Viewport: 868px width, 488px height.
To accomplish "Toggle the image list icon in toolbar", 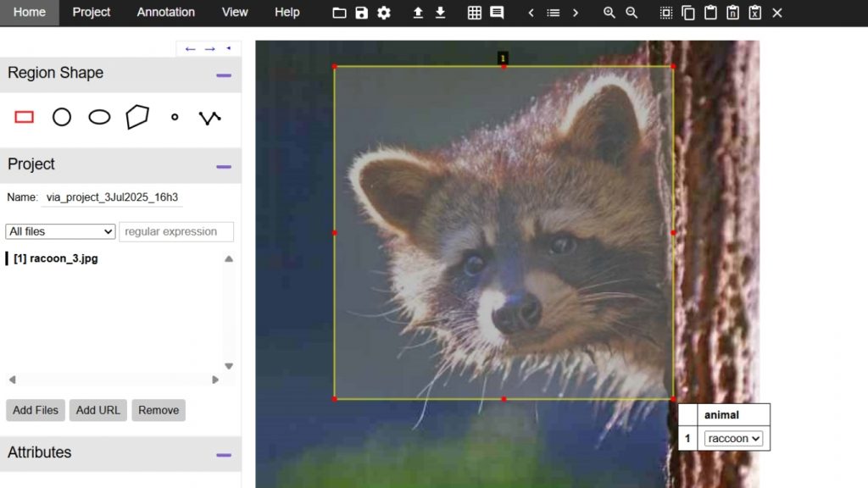I will (x=554, y=13).
